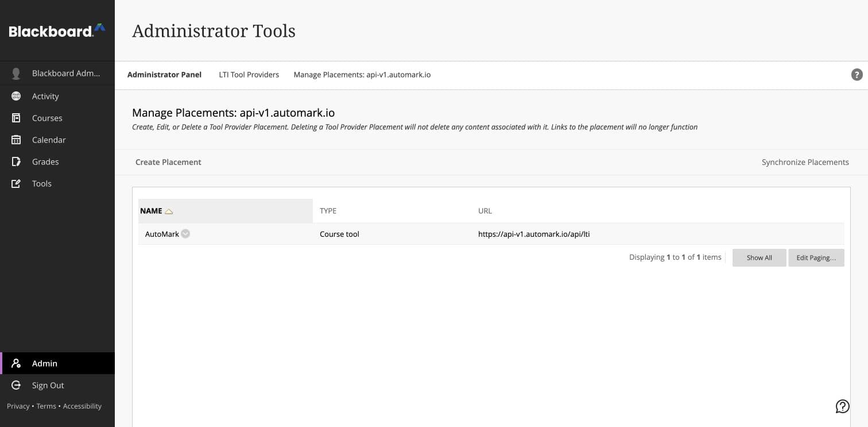This screenshot has width=868, height=427.
Task: Click the AutoMark placement name
Action: (x=162, y=234)
